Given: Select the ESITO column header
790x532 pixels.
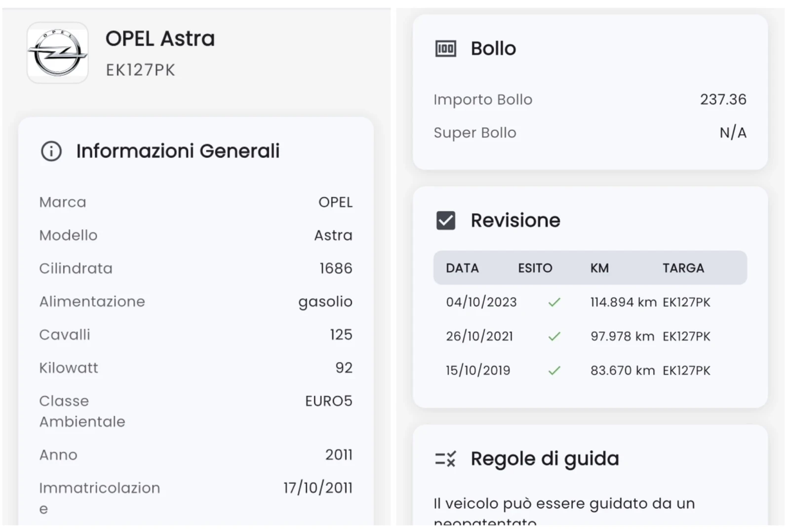Looking at the screenshot, I should [535, 268].
